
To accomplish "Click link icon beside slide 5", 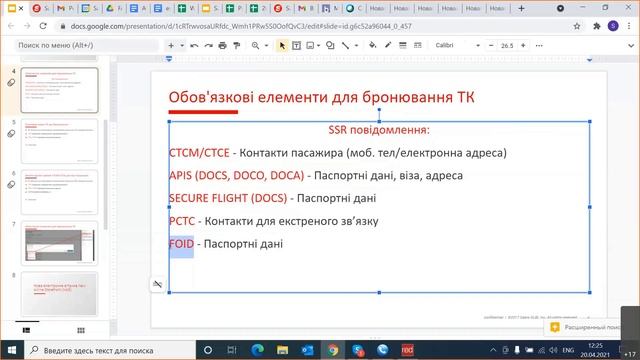I will click(11, 134).
